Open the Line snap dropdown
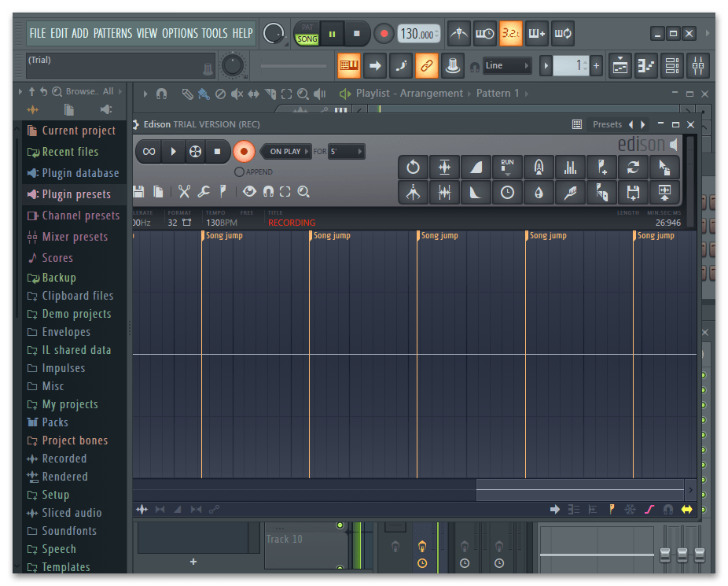The height and width of the screenshot is (586, 728). pyautogui.click(x=506, y=65)
